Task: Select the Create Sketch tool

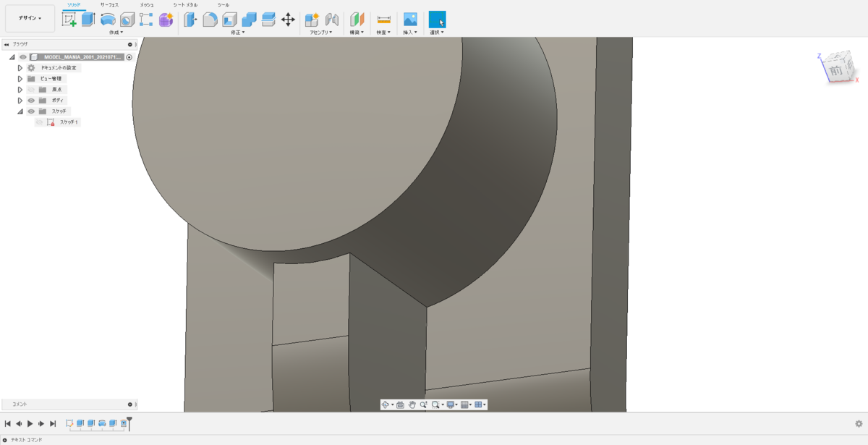Action: click(69, 20)
